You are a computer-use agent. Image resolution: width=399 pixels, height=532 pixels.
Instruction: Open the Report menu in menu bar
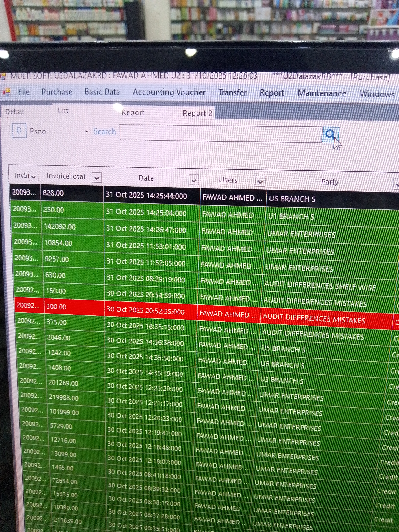(x=271, y=93)
